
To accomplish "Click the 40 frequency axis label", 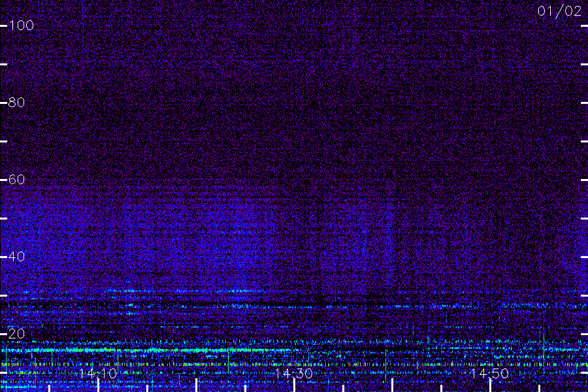I will [x=16, y=257].
